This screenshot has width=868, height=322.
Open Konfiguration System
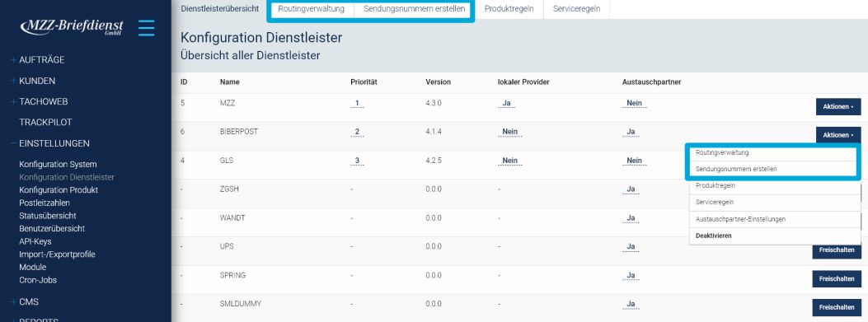coord(58,165)
